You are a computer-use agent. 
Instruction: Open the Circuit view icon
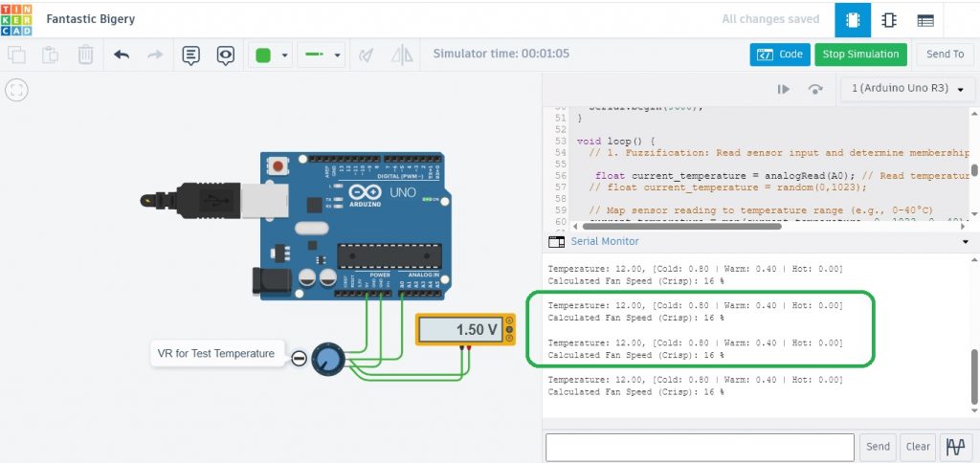click(x=853, y=20)
